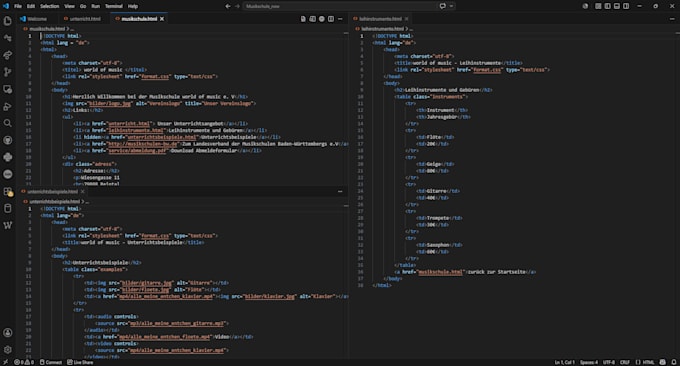Expand musikschule.html breadcrumb path

[48, 29]
